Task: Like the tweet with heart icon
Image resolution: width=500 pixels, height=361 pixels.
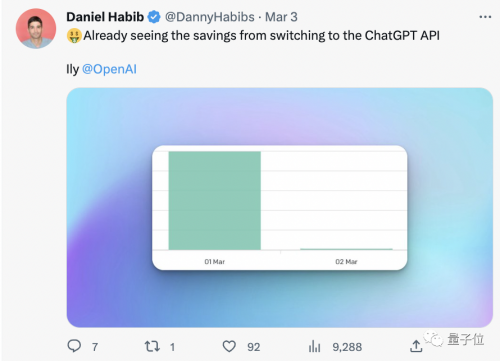Action: tap(229, 347)
